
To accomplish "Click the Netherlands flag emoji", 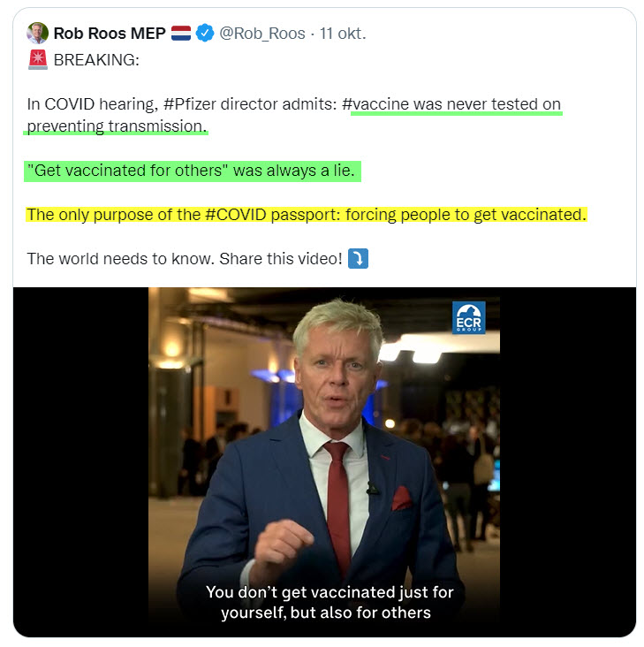I will pos(180,33).
